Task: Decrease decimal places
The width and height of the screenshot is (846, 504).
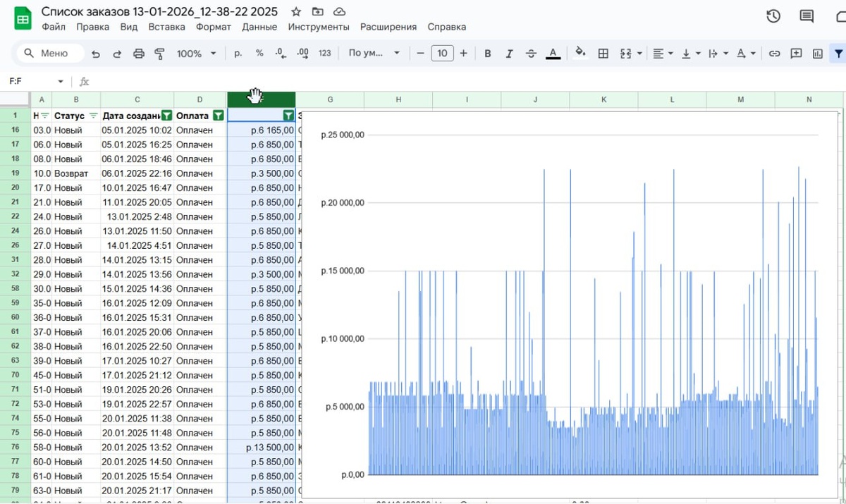Action: 281,54
